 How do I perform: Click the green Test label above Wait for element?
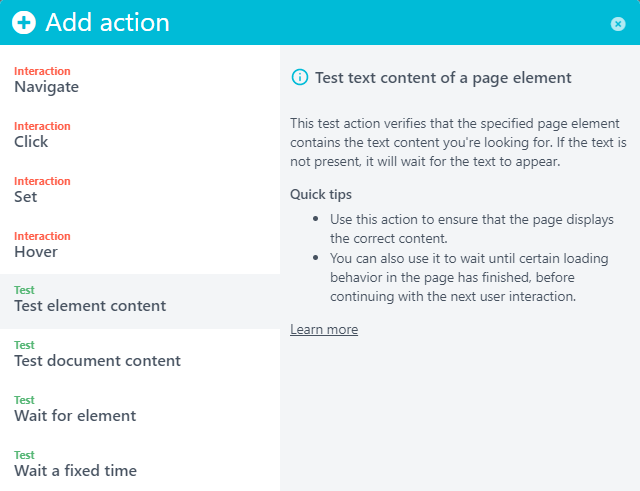pos(24,400)
